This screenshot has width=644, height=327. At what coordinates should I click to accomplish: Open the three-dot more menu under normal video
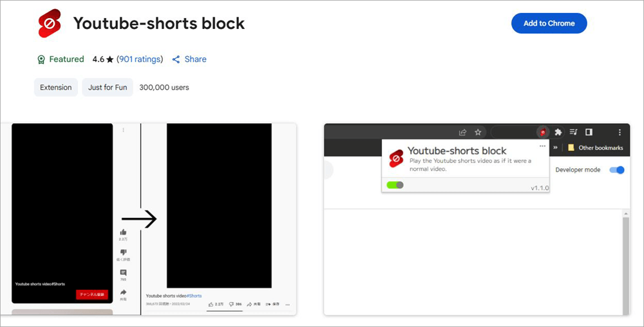coord(287,305)
